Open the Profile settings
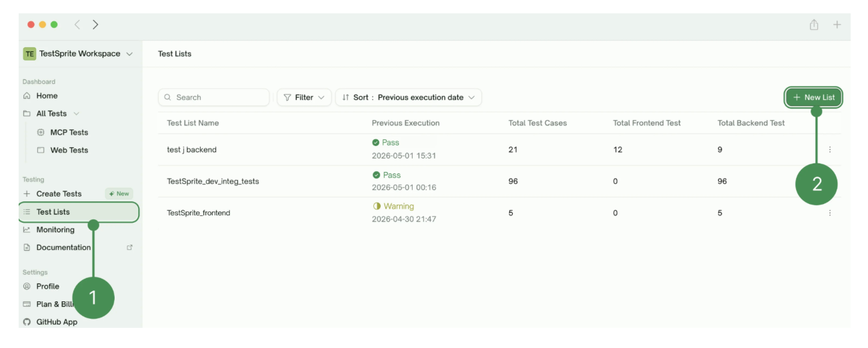The height and width of the screenshot is (348, 868). (48, 287)
